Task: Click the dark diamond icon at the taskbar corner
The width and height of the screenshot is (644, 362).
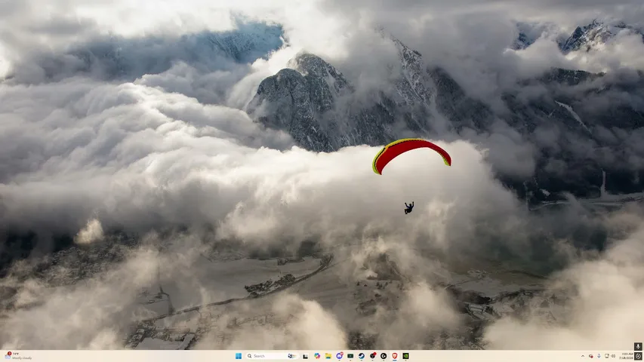Action: click(x=638, y=356)
